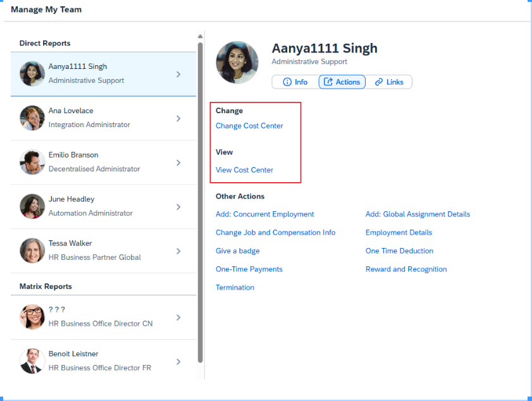Click June Headley's avatar photo
The width and height of the screenshot is (532, 401).
[x=32, y=206]
